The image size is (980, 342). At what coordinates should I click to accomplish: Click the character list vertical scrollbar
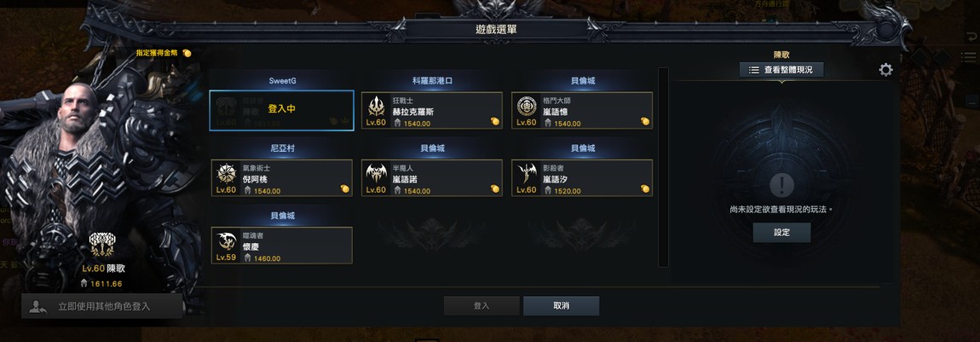point(664,167)
